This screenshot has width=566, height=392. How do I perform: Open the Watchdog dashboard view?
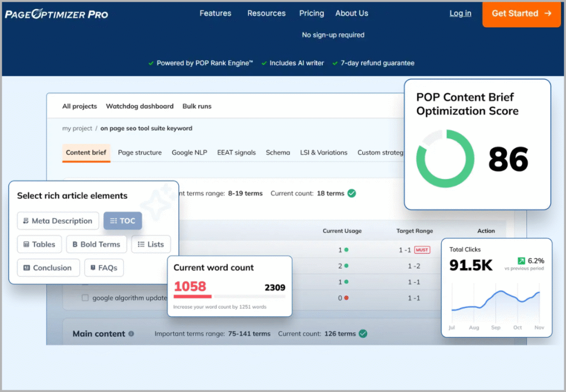(x=140, y=106)
